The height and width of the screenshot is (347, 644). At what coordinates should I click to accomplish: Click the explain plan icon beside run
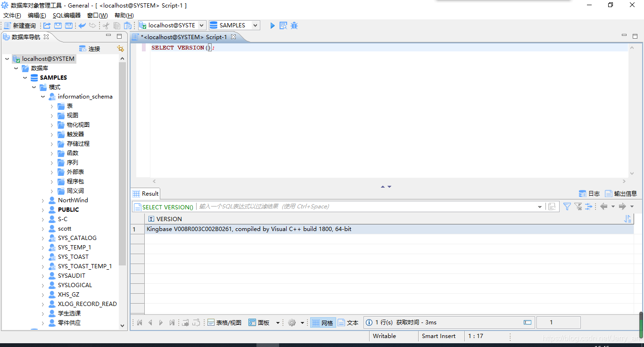tap(283, 25)
